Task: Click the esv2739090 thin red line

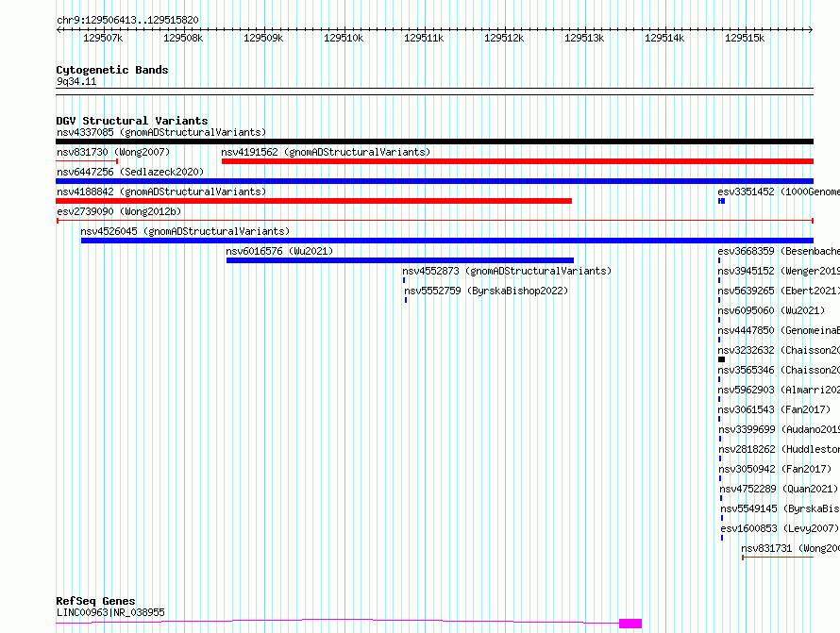Action: 434,221
